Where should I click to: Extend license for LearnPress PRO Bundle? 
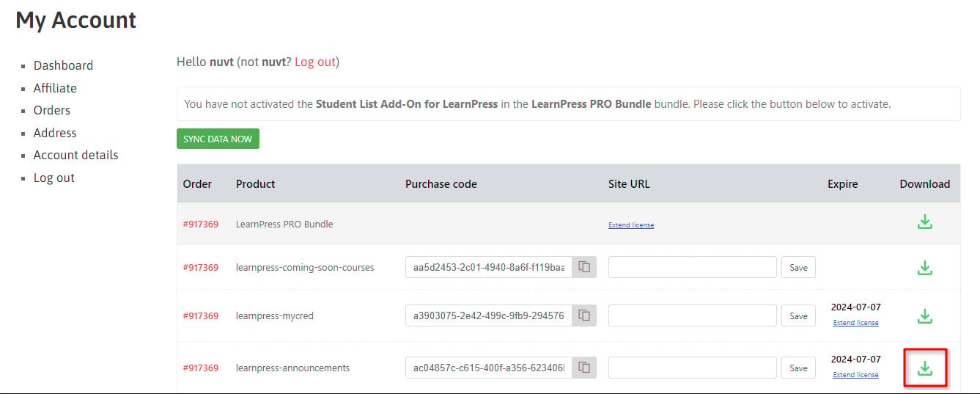tap(631, 225)
